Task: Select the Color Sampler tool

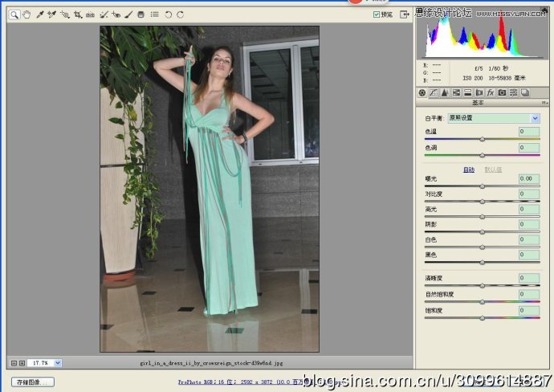Action: pyautogui.click(x=52, y=14)
